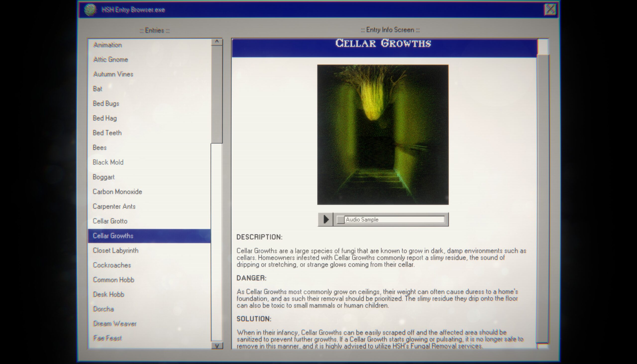Select Bed Hag from entries list

point(105,118)
